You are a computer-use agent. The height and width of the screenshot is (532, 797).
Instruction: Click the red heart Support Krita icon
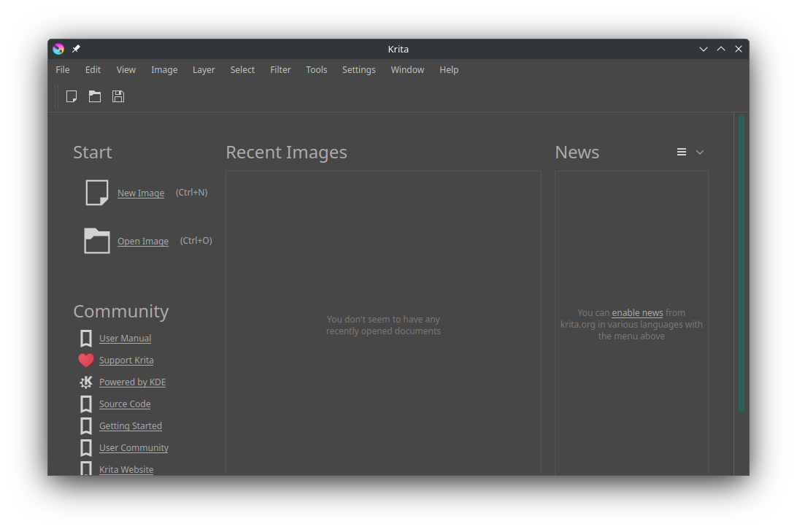click(x=86, y=361)
